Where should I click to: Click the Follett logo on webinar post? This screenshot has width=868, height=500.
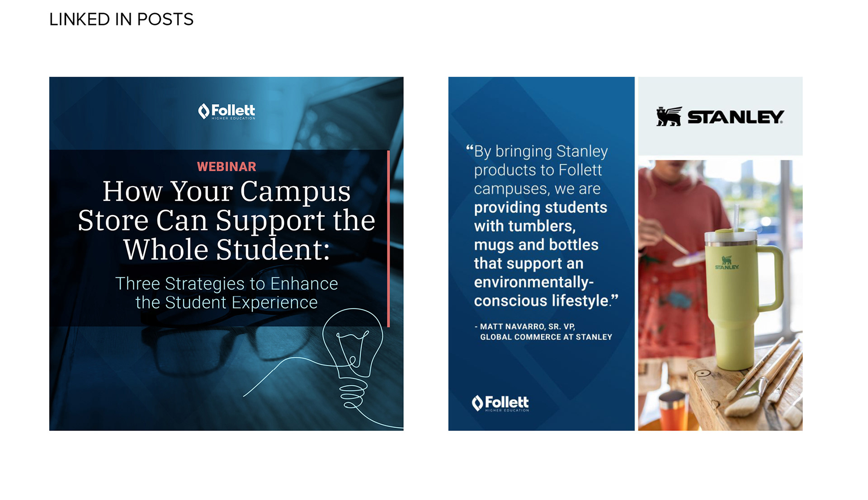226,112
